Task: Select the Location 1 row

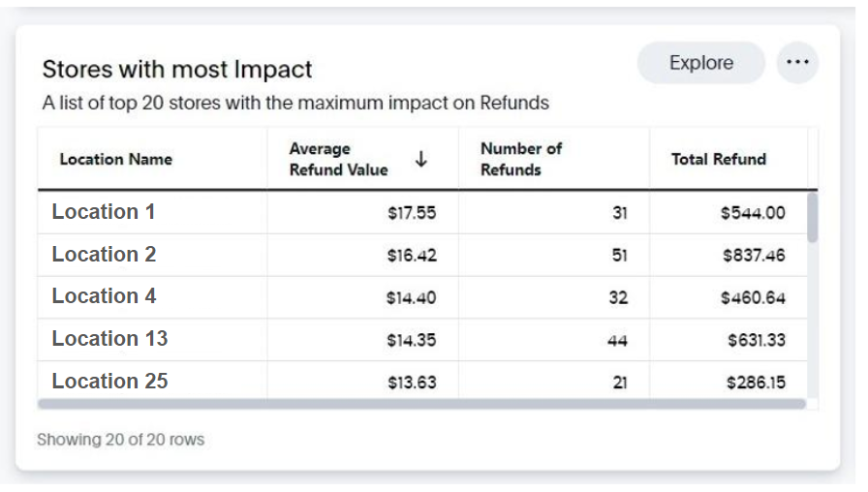Action: click(422, 212)
